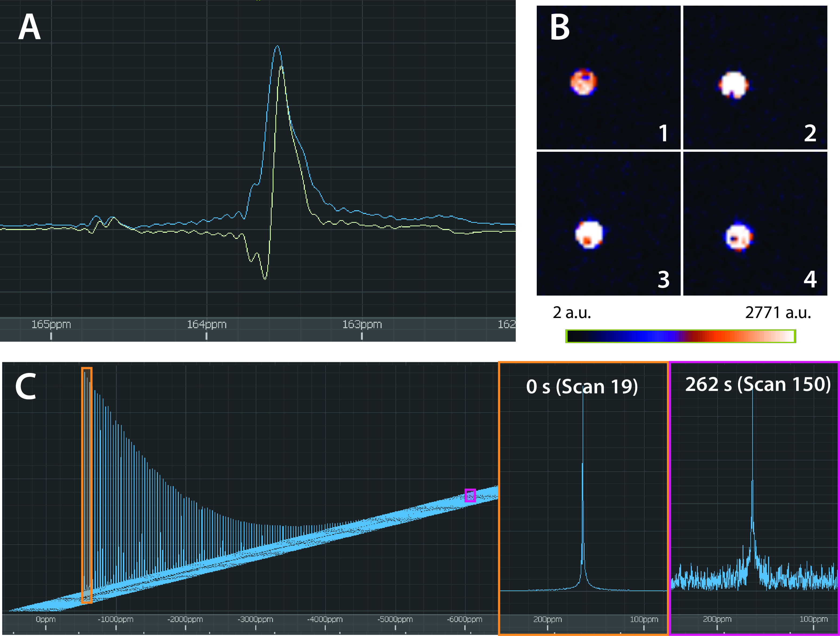
Task: Click the 262 s (Scan 150) label
Action: coord(758,384)
